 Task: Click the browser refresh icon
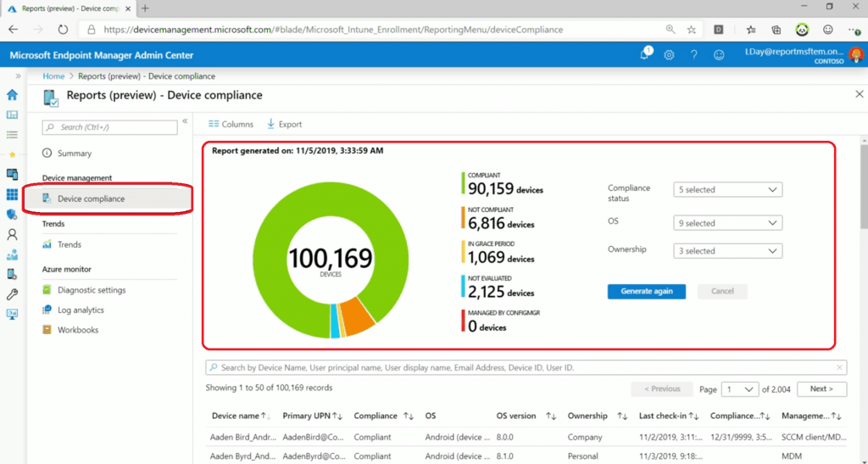click(63, 29)
